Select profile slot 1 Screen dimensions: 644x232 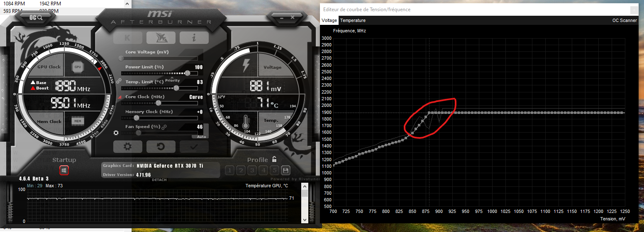tap(229, 170)
